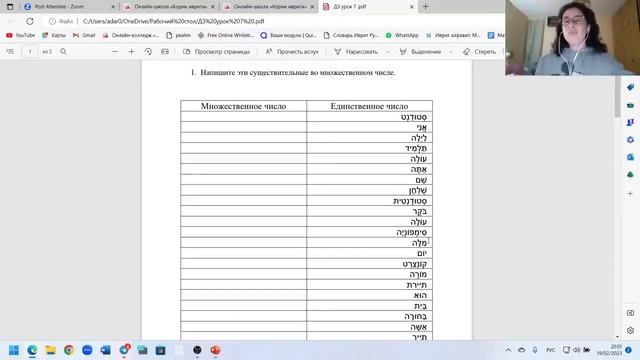Image resolution: width=640 pixels, height=360 pixels.
Task: Open the WhatsApp bookmark
Action: [402, 36]
